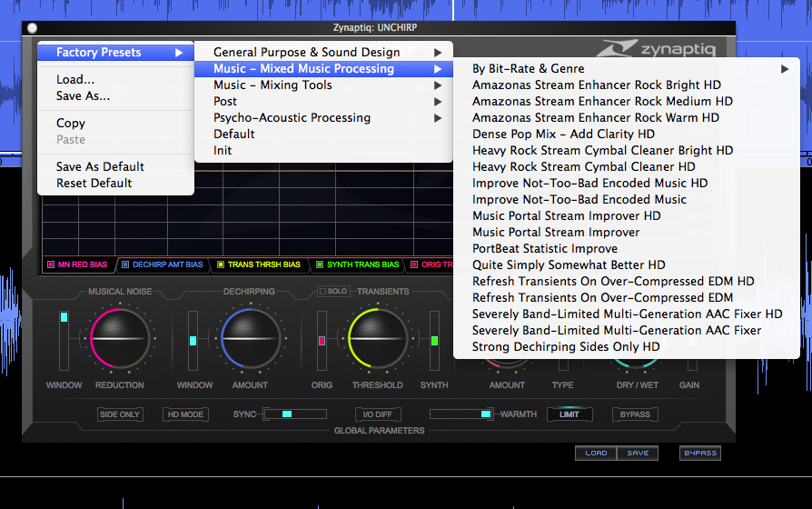Image resolution: width=812 pixels, height=509 pixels.
Task: Expand By Bit-Rate & Genre submenu
Action: coord(627,68)
